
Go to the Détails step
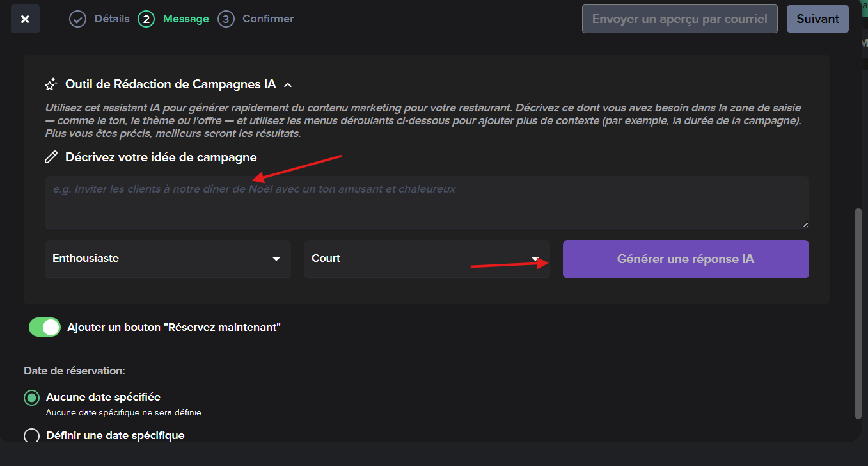click(111, 19)
